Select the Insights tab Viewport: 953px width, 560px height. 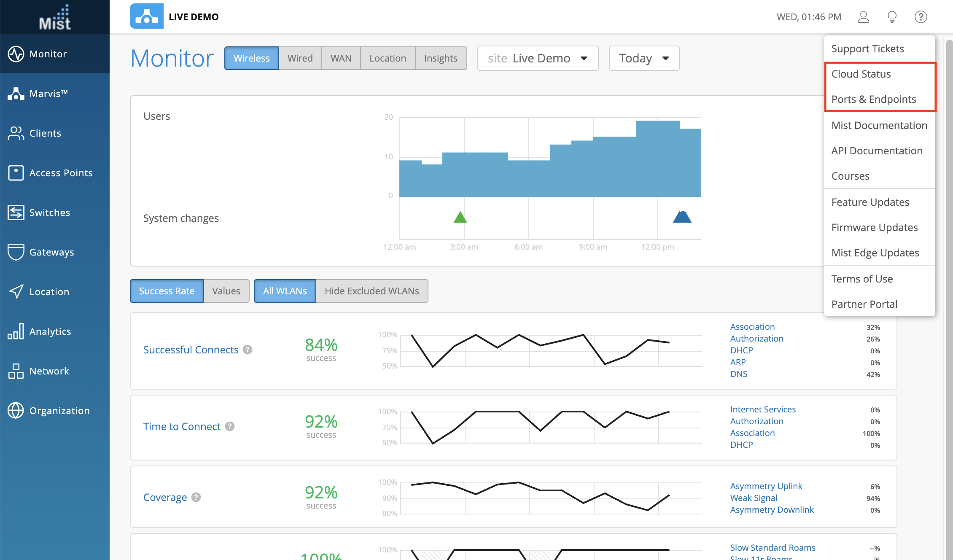coord(440,58)
